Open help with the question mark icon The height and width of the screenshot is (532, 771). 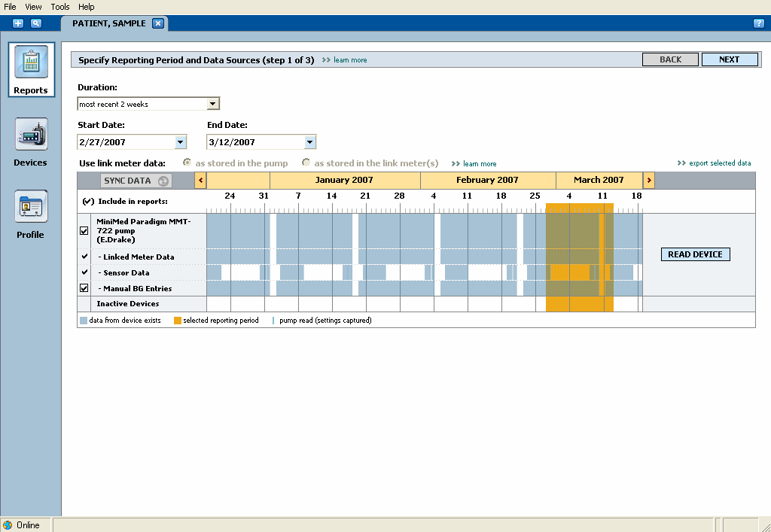[759, 23]
